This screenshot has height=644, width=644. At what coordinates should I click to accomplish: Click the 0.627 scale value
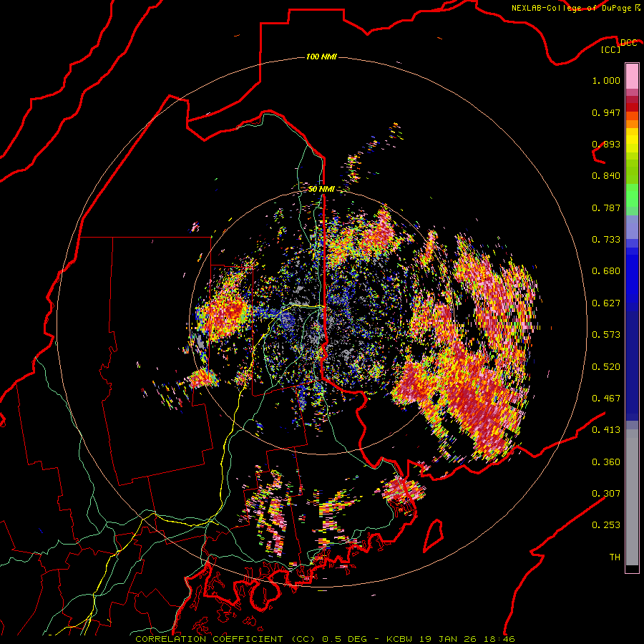(606, 303)
